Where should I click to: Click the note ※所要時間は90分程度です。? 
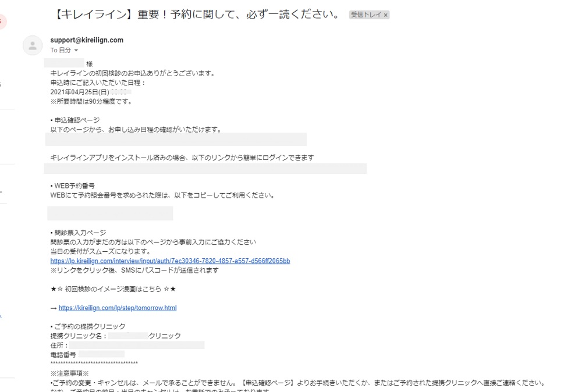[x=92, y=101]
